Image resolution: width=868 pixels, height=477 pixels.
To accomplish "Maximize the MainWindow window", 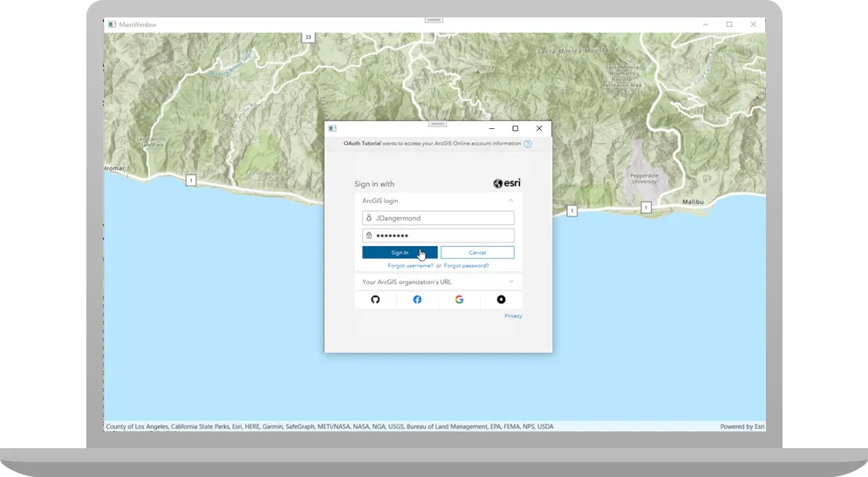I will pyautogui.click(x=729, y=24).
